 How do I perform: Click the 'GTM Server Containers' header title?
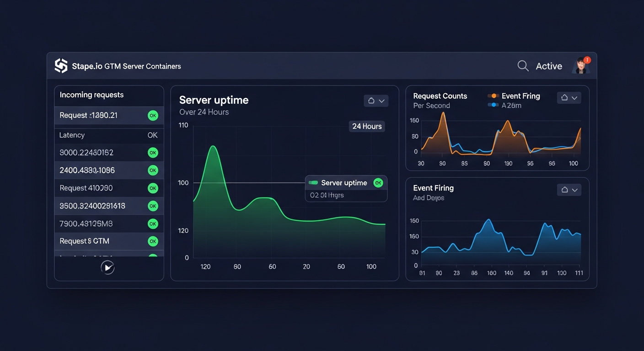pos(143,66)
